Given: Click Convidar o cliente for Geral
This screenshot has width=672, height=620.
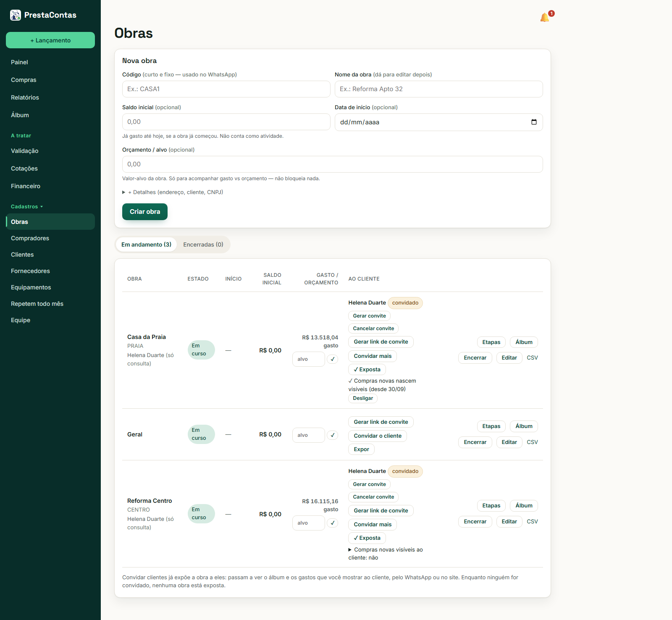Looking at the screenshot, I should (378, 436).
